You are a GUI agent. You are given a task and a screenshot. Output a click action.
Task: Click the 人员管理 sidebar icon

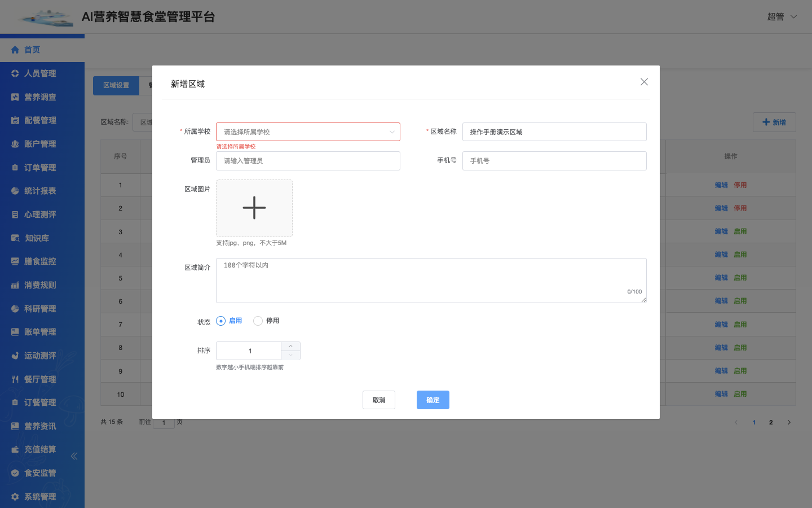tap(15, 73)
